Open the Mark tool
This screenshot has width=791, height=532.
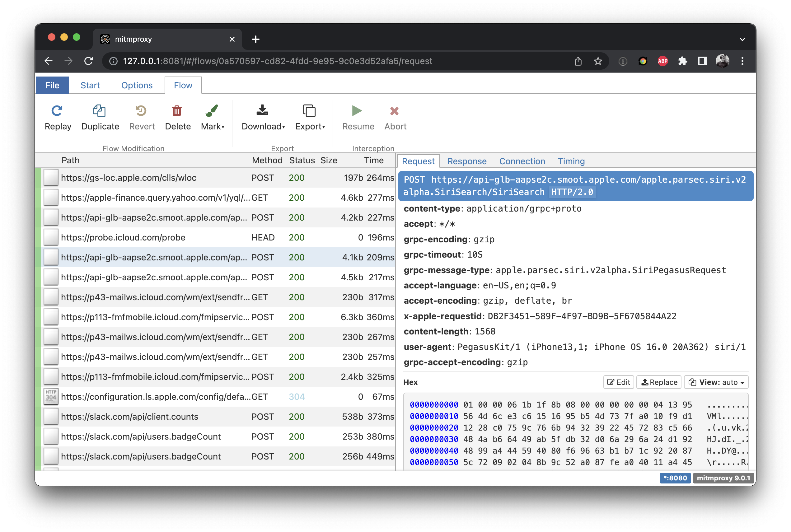point(212,117)
